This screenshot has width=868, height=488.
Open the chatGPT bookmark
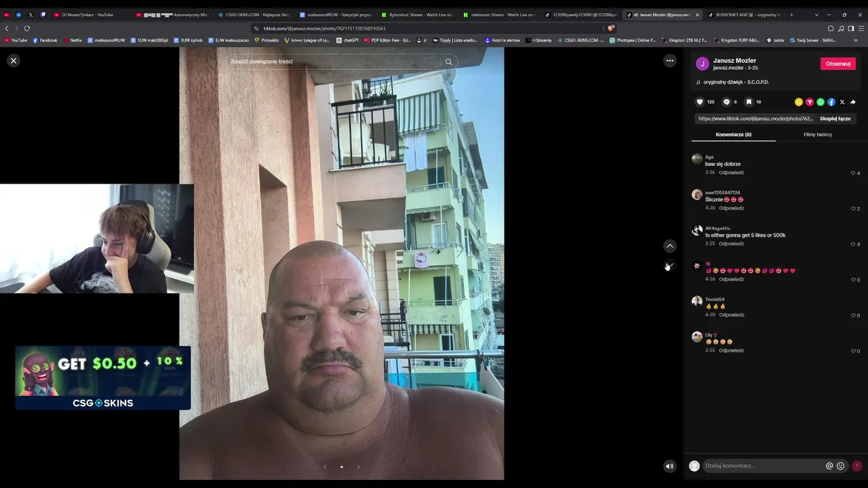[347, 40]
